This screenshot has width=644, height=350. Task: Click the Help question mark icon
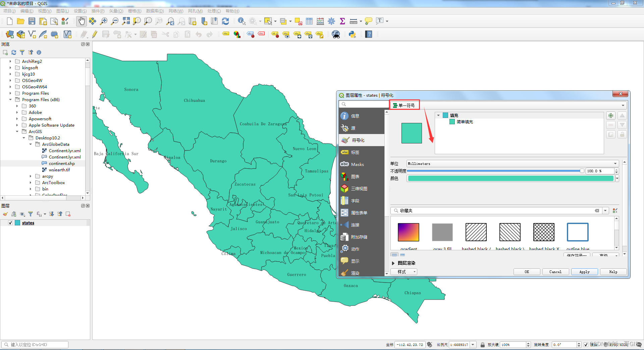coord(369,34)
